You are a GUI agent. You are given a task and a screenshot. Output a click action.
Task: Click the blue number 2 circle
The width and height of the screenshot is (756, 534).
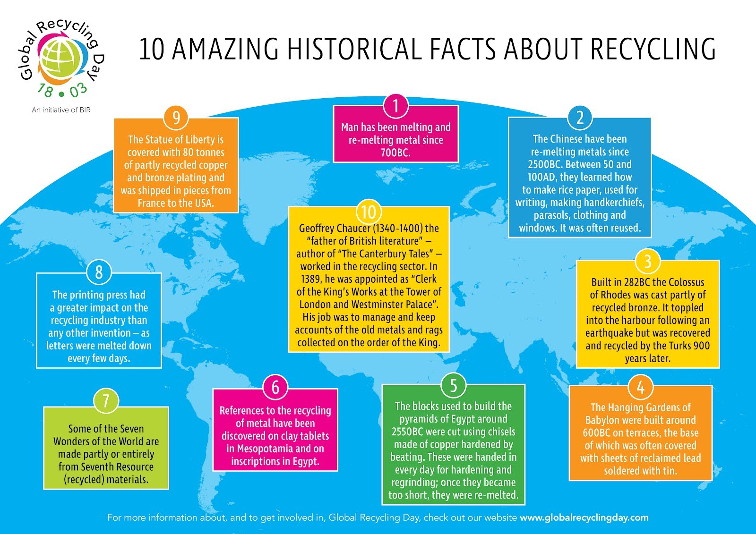click(580, 118)
